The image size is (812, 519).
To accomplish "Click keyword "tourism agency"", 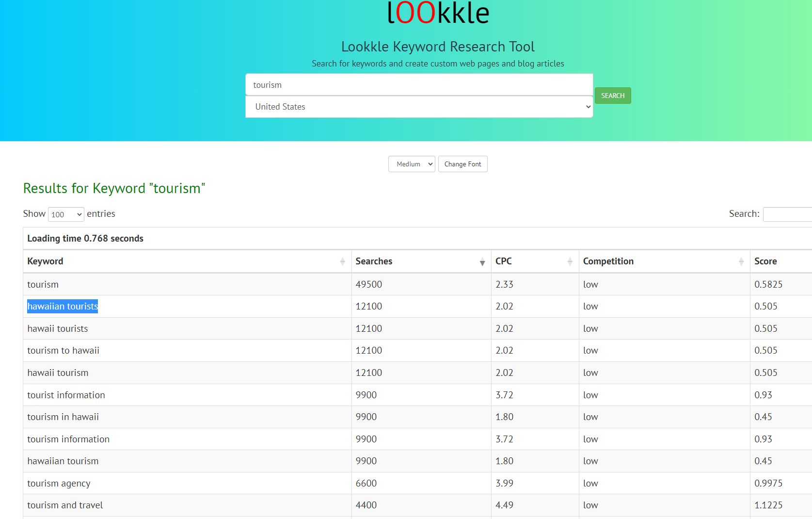I will tap(59, 483).
